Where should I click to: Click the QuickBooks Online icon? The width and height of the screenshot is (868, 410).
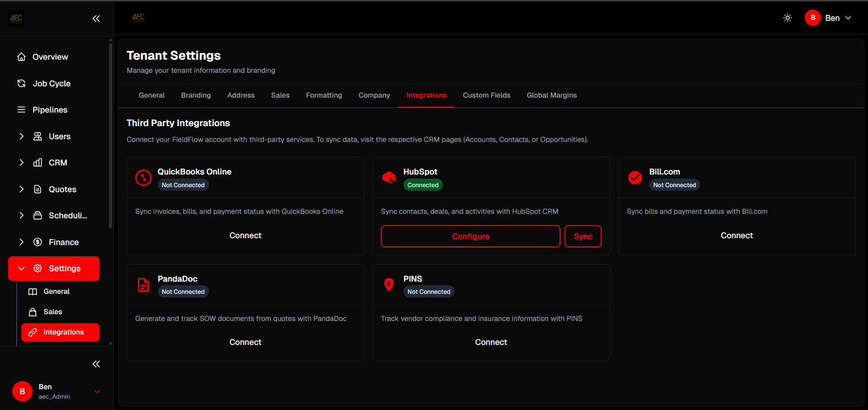coord(143,178)
